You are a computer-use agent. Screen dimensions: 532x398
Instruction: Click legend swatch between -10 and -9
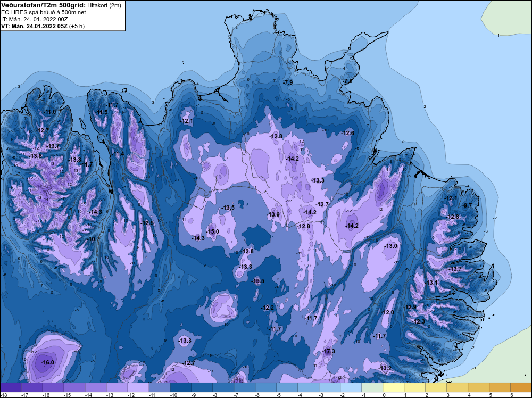click(181, 387)
